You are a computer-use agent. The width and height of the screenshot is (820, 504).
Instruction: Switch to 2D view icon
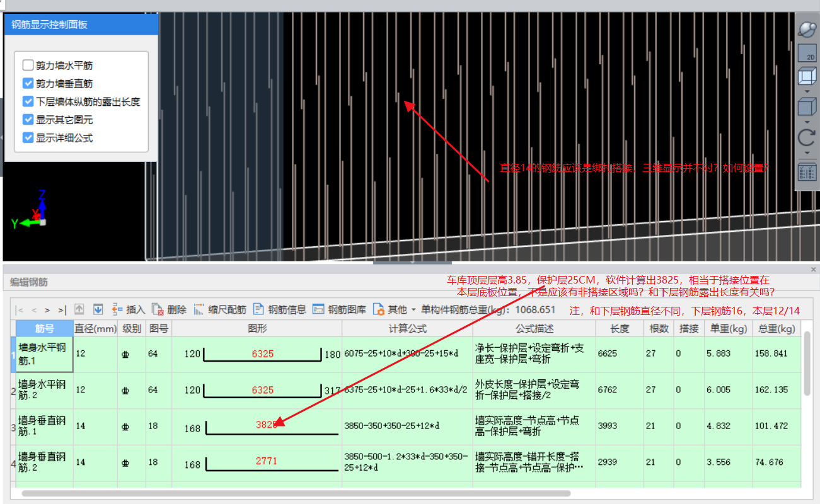807,53
